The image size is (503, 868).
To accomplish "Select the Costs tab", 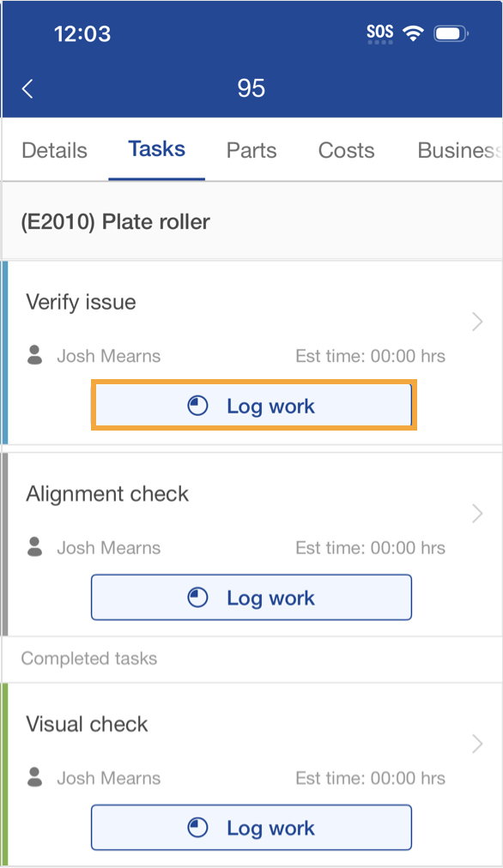I will pos(346,150).
